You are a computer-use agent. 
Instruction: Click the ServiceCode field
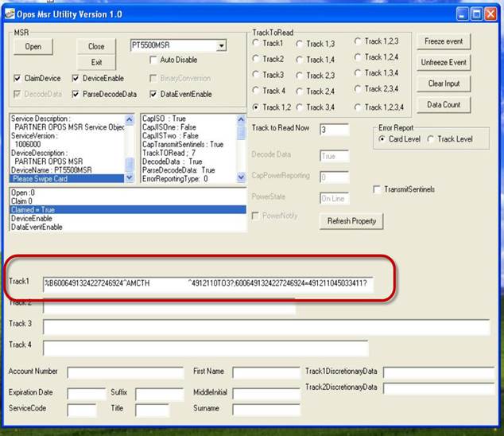[82, 410]
